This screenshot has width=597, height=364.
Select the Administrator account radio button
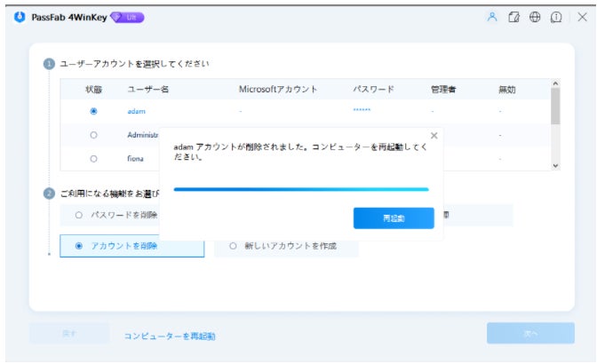pyautogui.click(x=93, y=135)
